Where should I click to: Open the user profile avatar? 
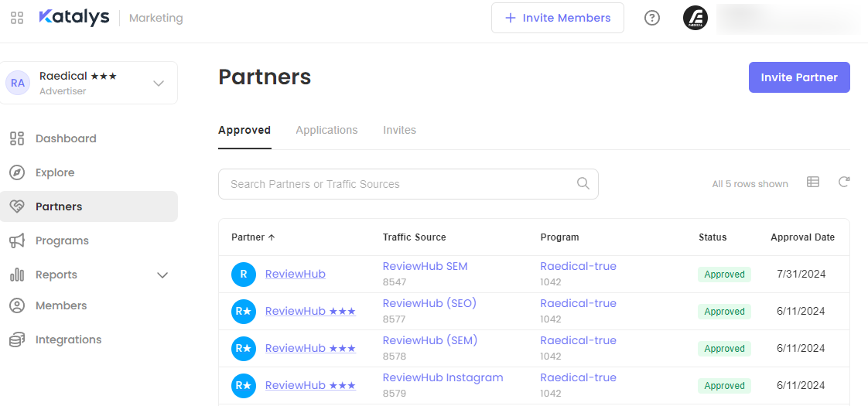[x=695, y=18]
